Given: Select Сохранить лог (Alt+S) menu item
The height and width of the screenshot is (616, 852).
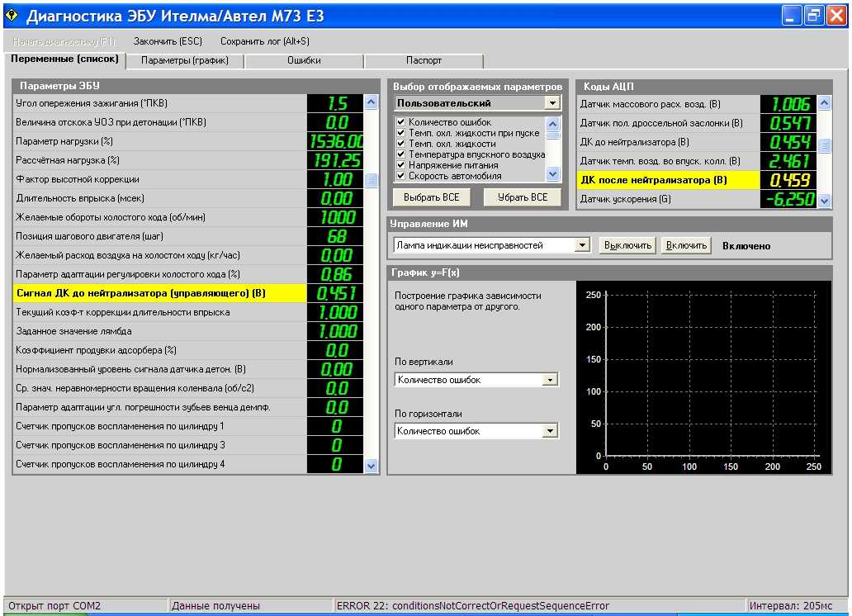Looking at the screenshot, I should click(x=265, y=41).
